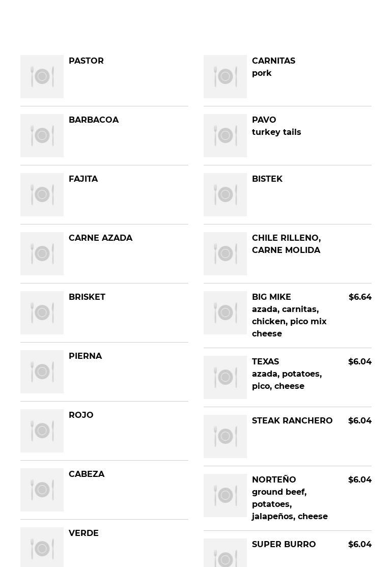The image size is (392, 567).
Task: Open CHILE RILLENO, CARNE MOLIDA item
Action: point(286,244)
